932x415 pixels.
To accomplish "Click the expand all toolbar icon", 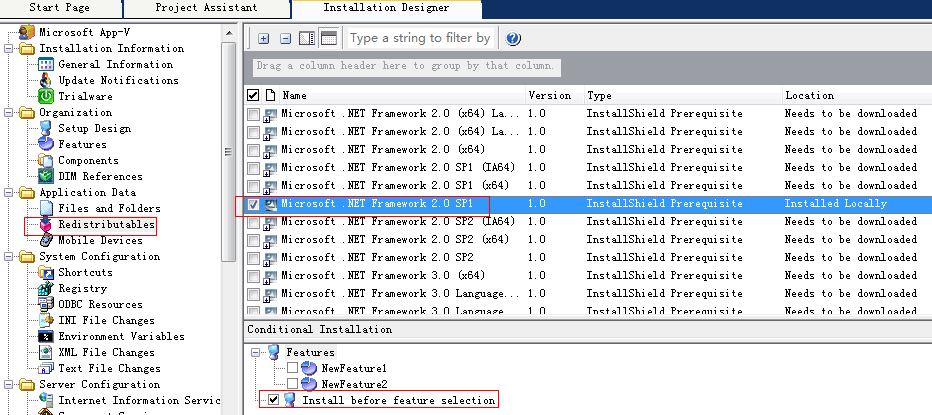I will pos(264,39).
